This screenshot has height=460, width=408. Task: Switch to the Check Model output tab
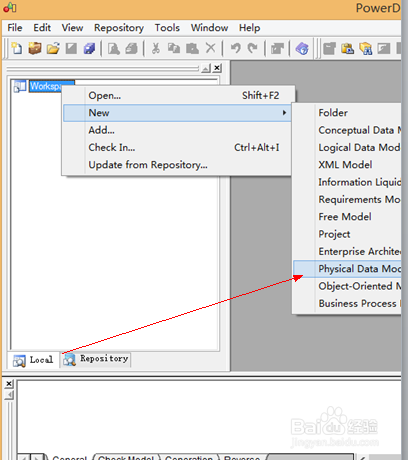[126, 457]
